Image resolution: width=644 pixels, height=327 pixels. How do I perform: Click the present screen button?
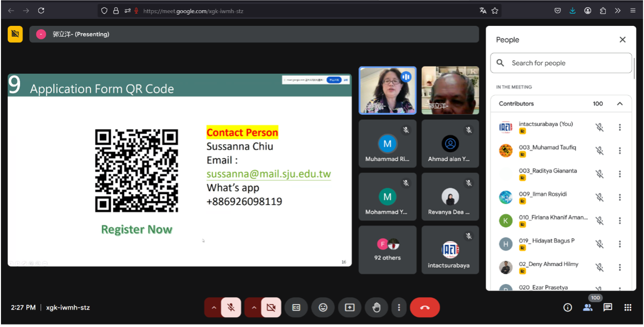click(x=349, y=307)
